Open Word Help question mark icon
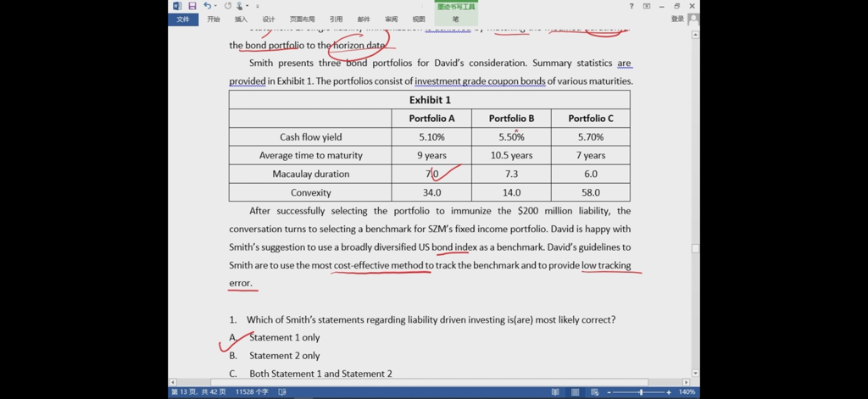Viewport: 868px width, 399px height. 632,6
